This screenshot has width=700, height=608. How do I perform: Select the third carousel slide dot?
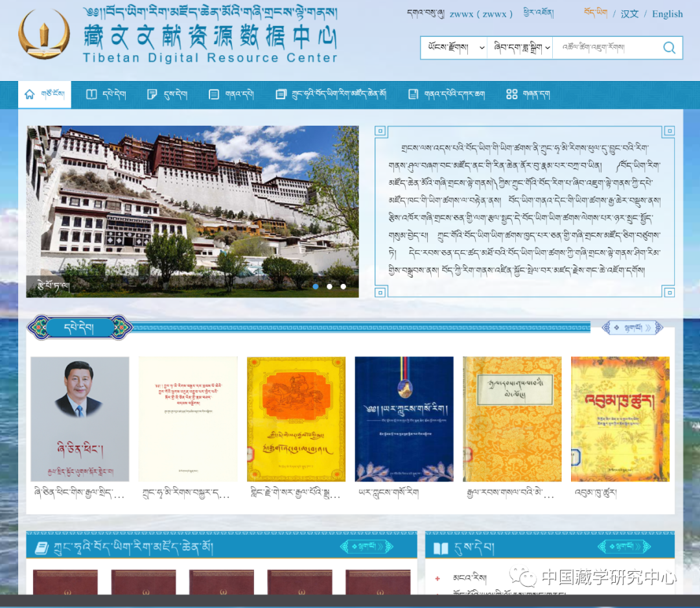tap(343, 286)
